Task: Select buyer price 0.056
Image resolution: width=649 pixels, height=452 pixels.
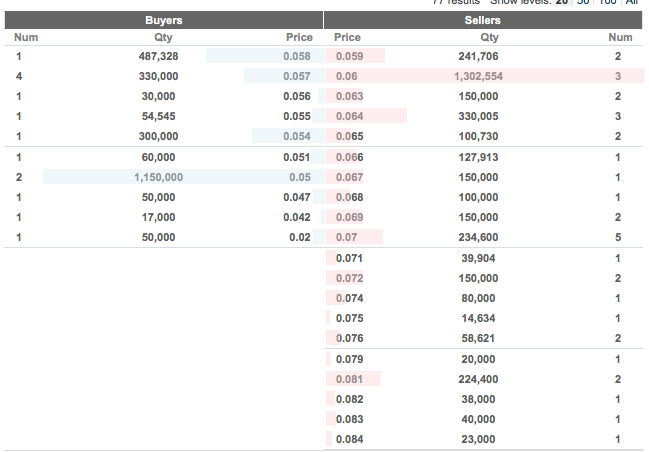Action: point(297,96)
